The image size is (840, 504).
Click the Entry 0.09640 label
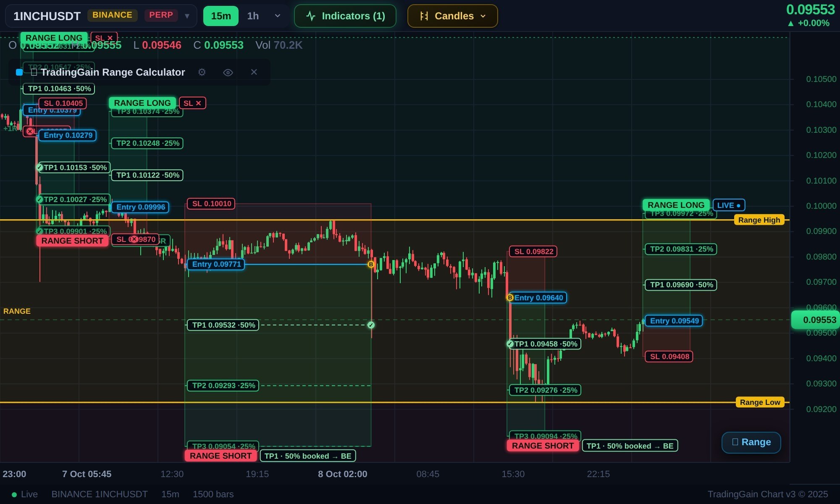click(x=538, y=298)
